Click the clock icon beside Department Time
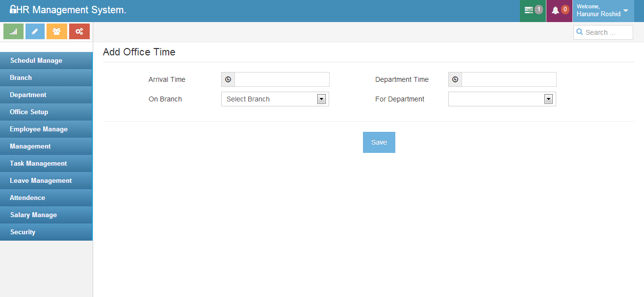 click(455, 79)
